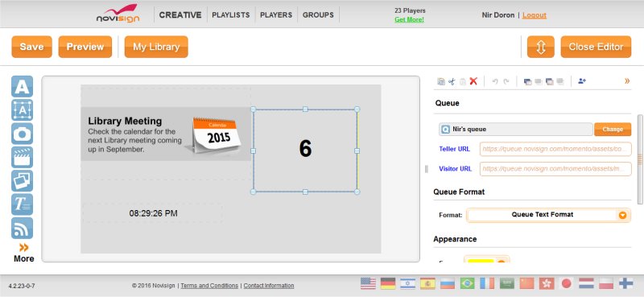Open My Library
The image size is (644, 297).
[x=156, y=47]
